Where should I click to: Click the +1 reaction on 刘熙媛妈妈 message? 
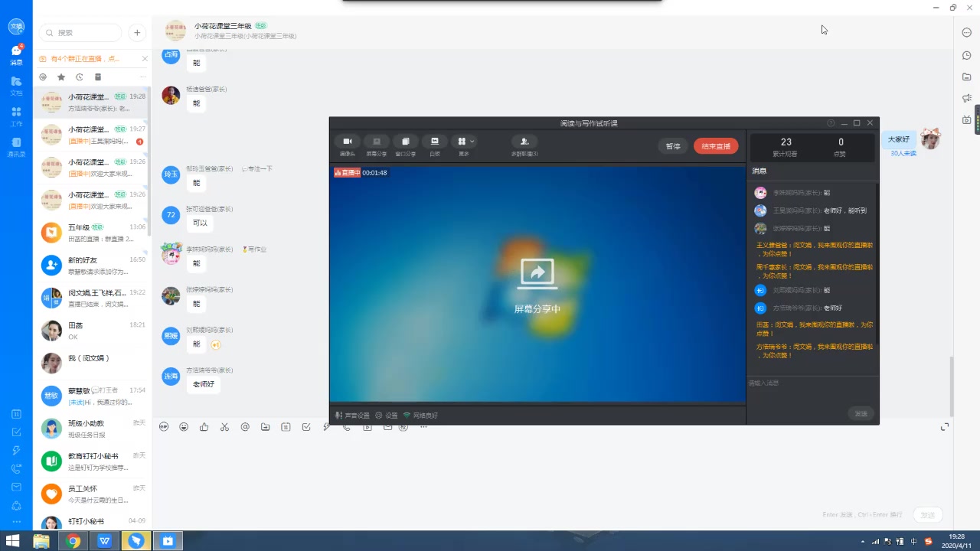[216, 345]
